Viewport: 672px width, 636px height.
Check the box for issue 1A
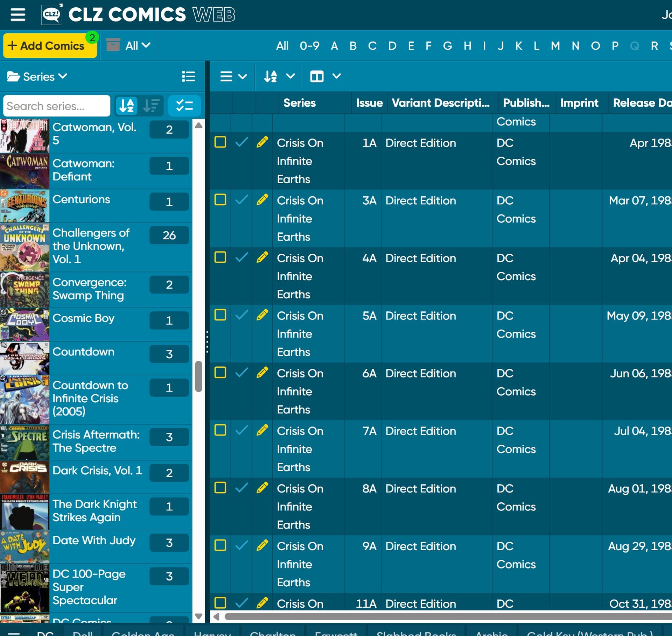tap(220, 142)
